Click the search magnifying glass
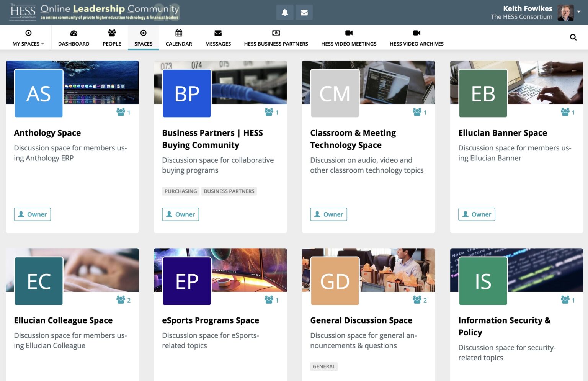Image resolution: width=588 pixels, height=381 pixels. [x=573, y=37]
